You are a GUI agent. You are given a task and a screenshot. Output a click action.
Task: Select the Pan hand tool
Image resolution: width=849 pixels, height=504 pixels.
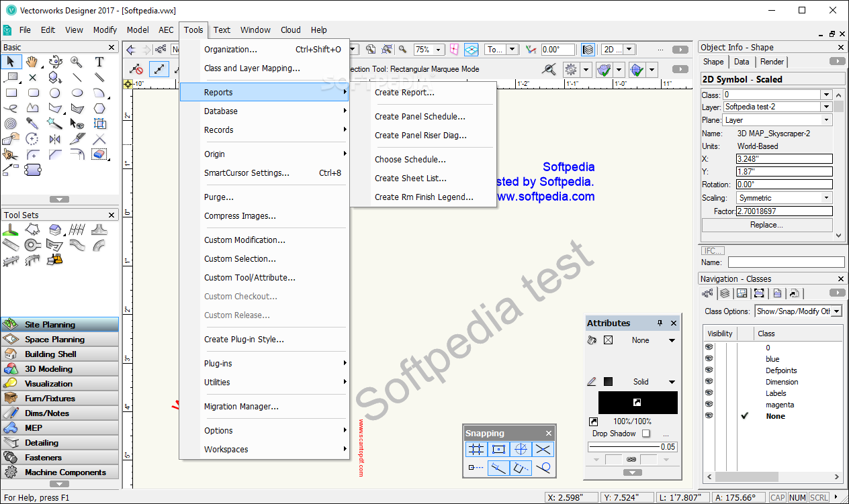point(32,62)
